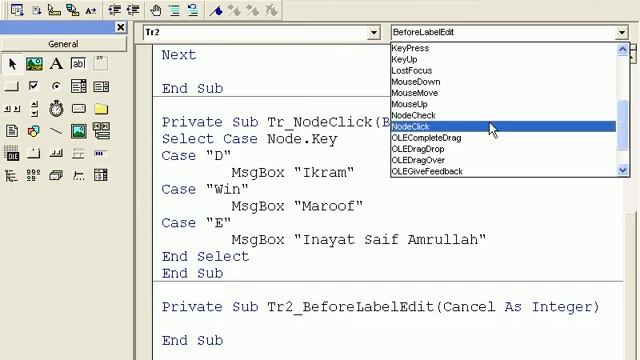
Task: Select the TextBox control (ab icon)
Action: [78, 64]
